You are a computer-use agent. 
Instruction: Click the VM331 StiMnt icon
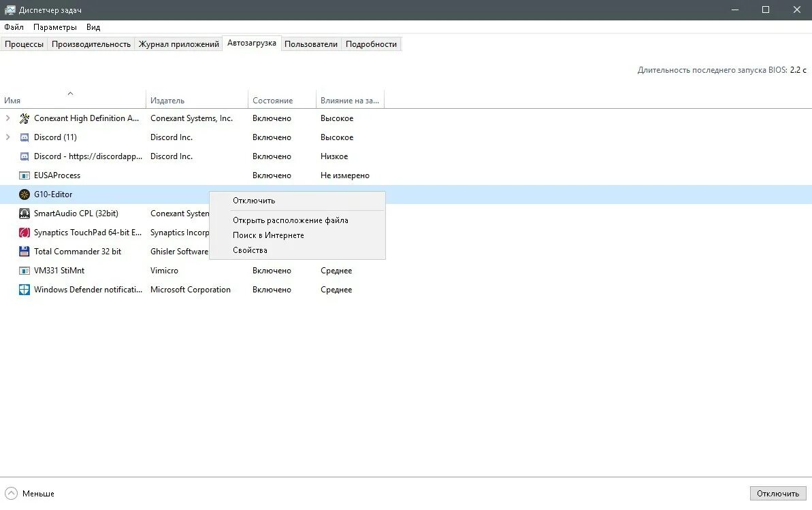point(25,271)
